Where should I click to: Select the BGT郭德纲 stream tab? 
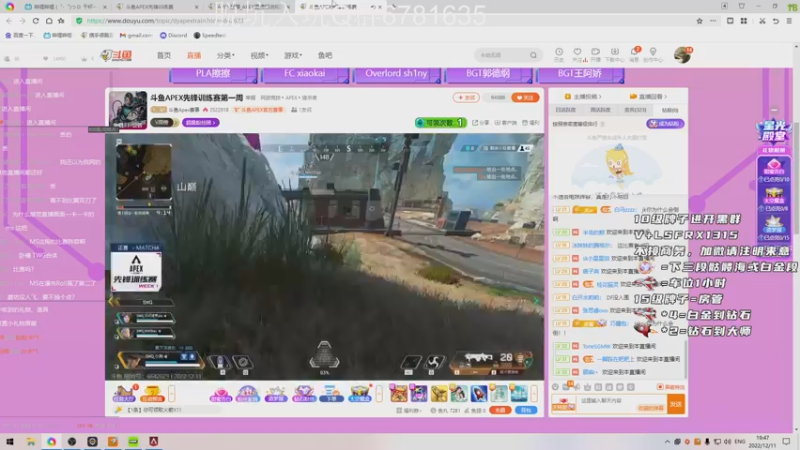point(488,74)
